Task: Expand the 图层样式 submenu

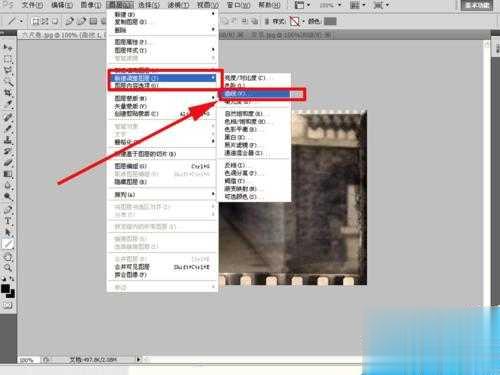Action: (163, 50)
